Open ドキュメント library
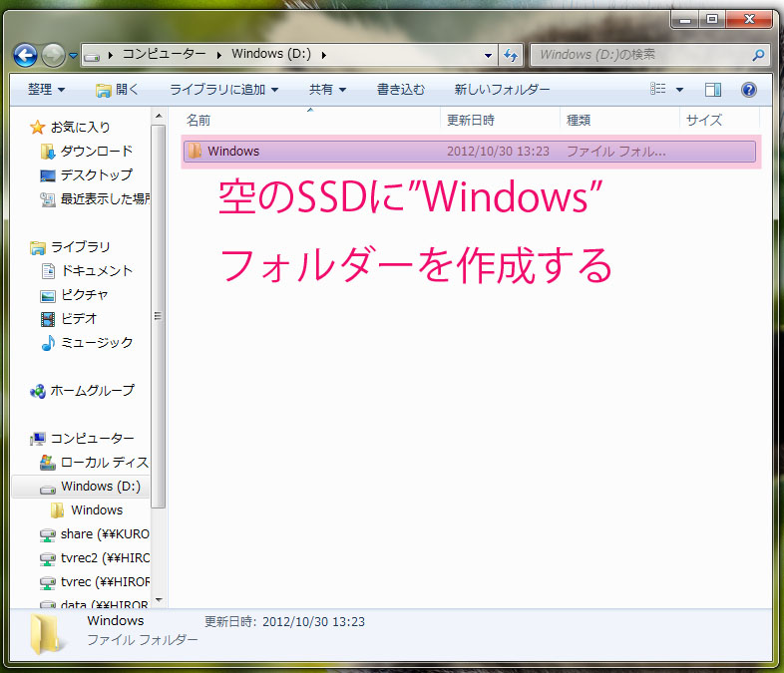Image resolution: width=784 pixels, height=673 pixels. pos(97,271)
